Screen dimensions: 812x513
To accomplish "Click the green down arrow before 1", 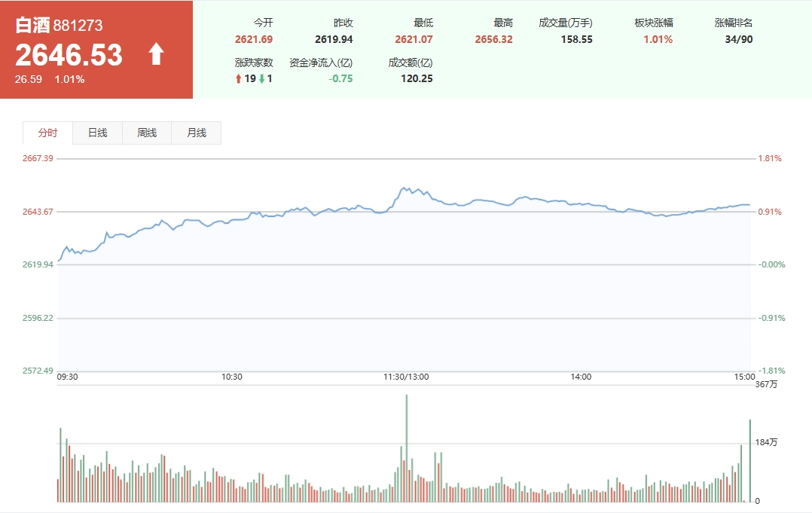I will [261, 78].
